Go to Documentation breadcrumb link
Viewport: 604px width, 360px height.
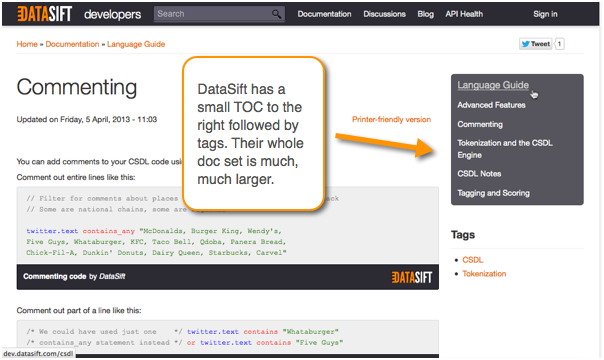tap(72, 44)
